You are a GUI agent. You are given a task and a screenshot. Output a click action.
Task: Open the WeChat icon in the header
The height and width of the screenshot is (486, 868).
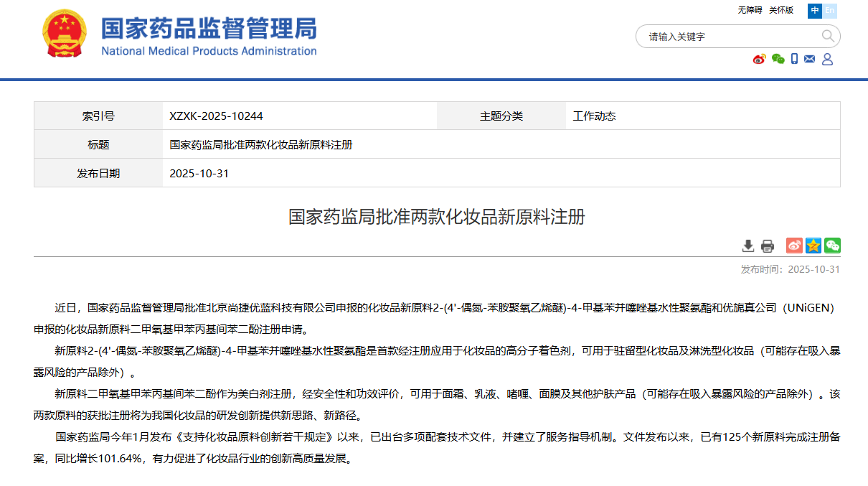click(x=778, y=59)
